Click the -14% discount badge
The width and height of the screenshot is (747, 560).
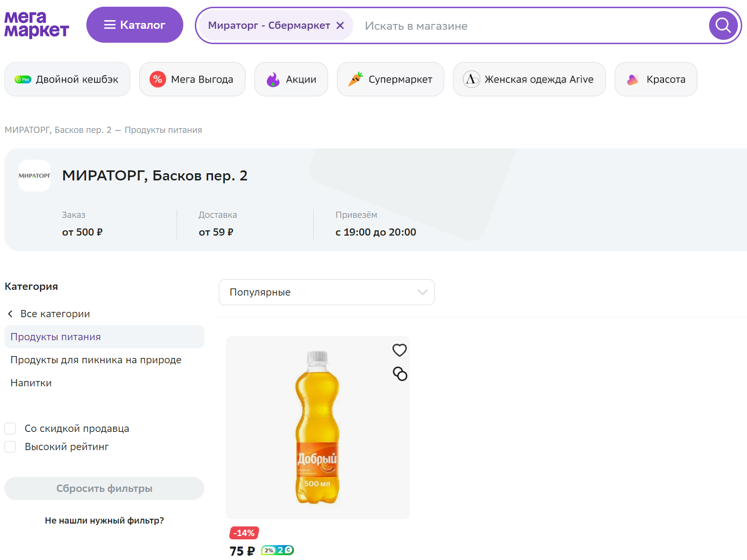pyautogui.click(x=244, y=533)
